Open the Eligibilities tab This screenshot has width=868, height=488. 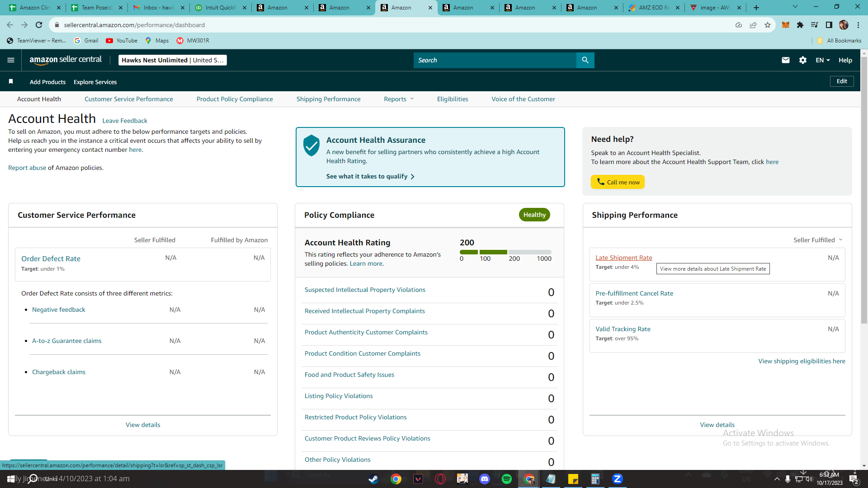(x=453, y=99)
